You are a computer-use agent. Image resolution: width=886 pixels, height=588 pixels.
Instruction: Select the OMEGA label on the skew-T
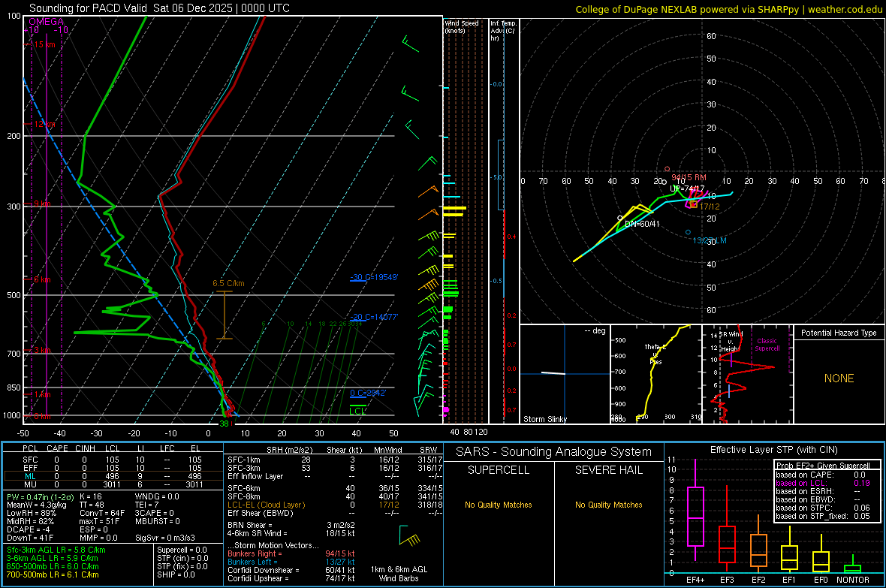(47, 22)
